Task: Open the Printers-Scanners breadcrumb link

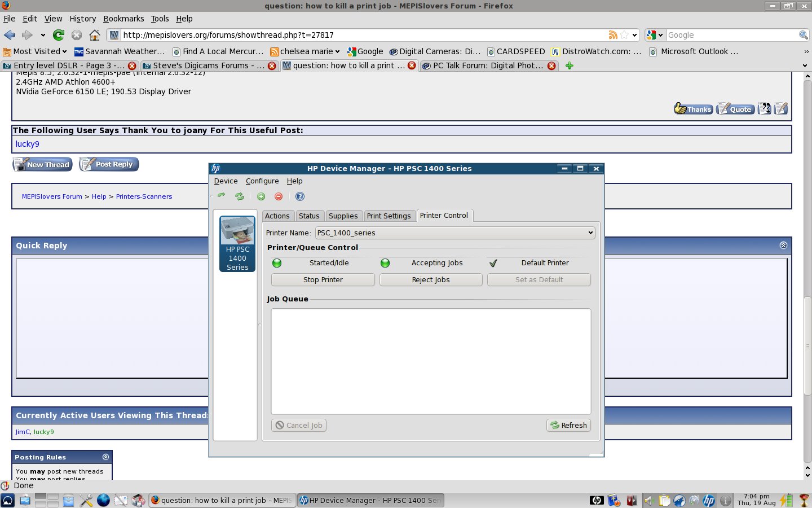Action: [x=144, y=196]
